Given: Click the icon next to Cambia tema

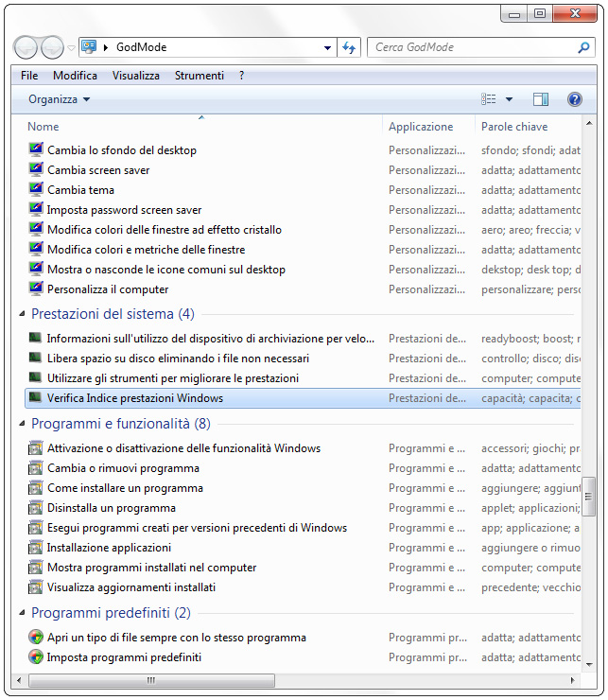Looking at the screenshot, I should [36, 189].
